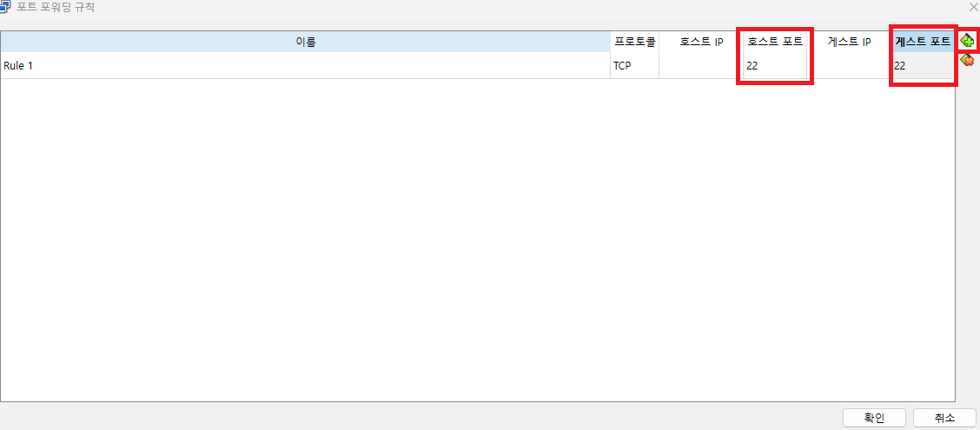Select the empty guest IP cell of Rule 1
Image resolution: width=980 pixels, height=430 pixels.
849,65
